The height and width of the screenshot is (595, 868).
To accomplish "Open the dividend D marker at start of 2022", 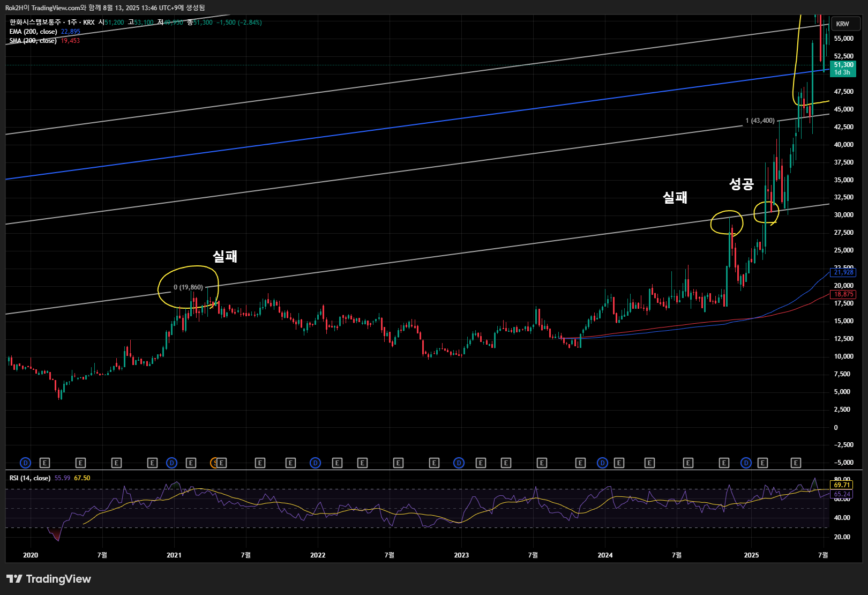I will coord(315,463).
